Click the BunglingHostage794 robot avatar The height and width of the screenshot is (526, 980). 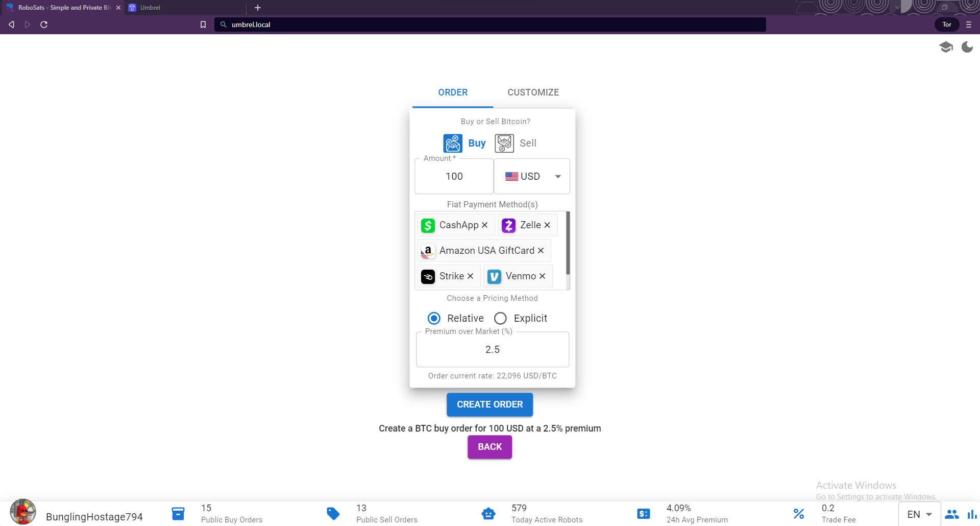click(23, 512)
